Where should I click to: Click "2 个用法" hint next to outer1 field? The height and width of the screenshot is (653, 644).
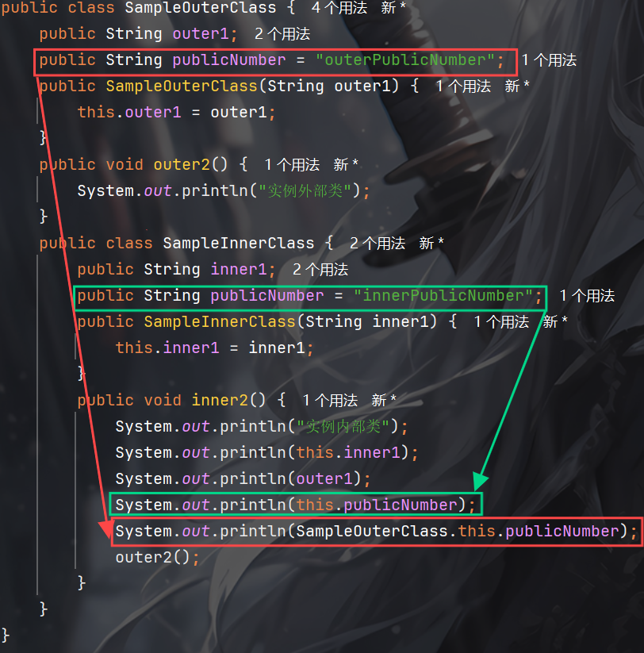pyautogui.click(x=282, y=34)
